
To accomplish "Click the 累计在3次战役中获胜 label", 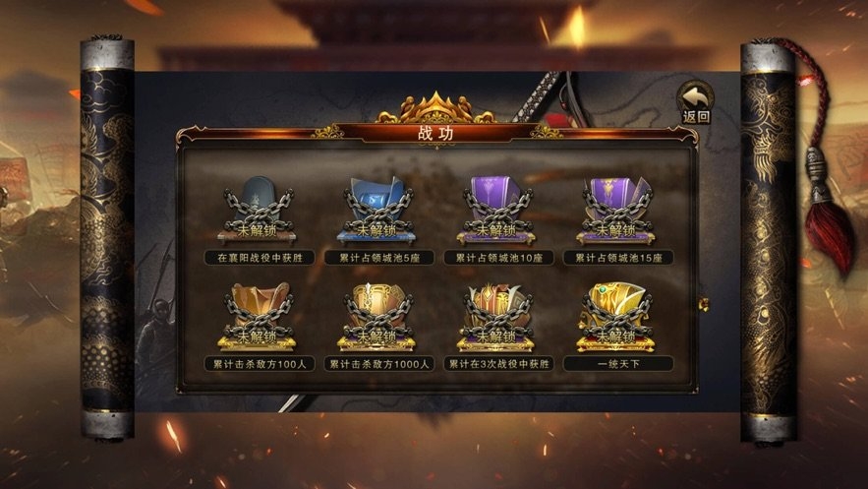I will pyautogui.click(x=498, y=364).
